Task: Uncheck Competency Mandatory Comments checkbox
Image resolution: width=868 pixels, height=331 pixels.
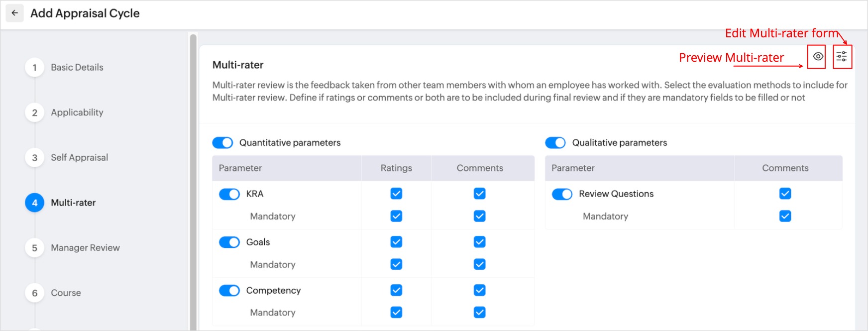Action: click(x=480, y=313)
